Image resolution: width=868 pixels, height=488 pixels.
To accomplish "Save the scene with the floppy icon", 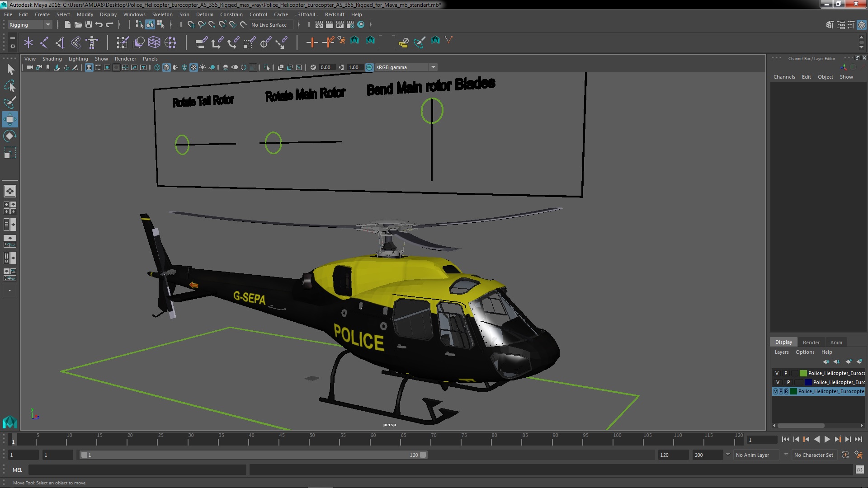I will (x=89, y=24).
